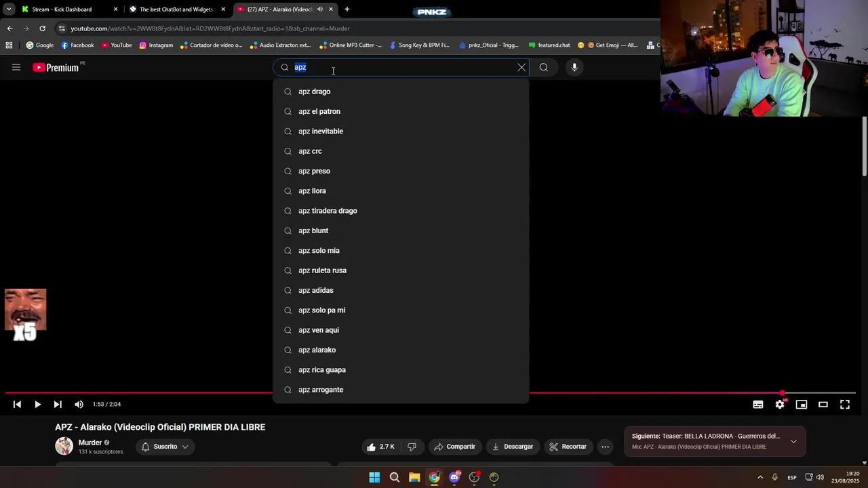Start voice search with the microphone
868x488 pixels.
click(x=574, y=67)
